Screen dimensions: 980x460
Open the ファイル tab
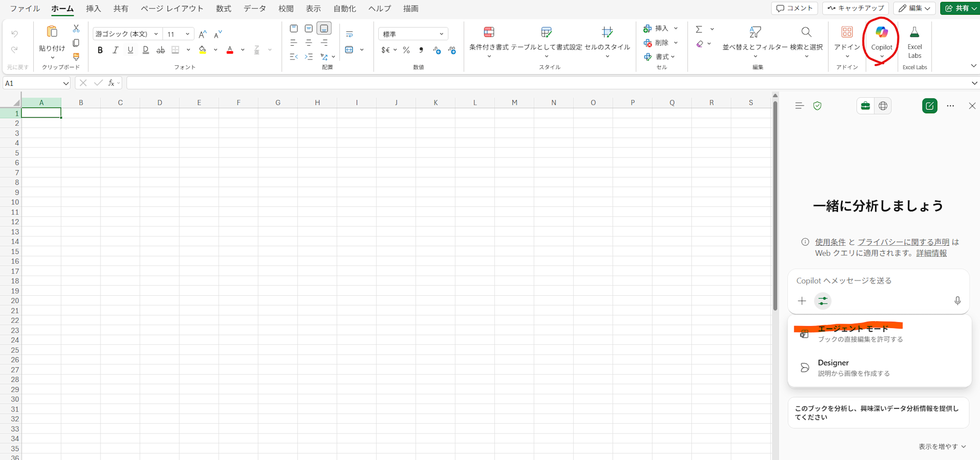tap(25, 8)
